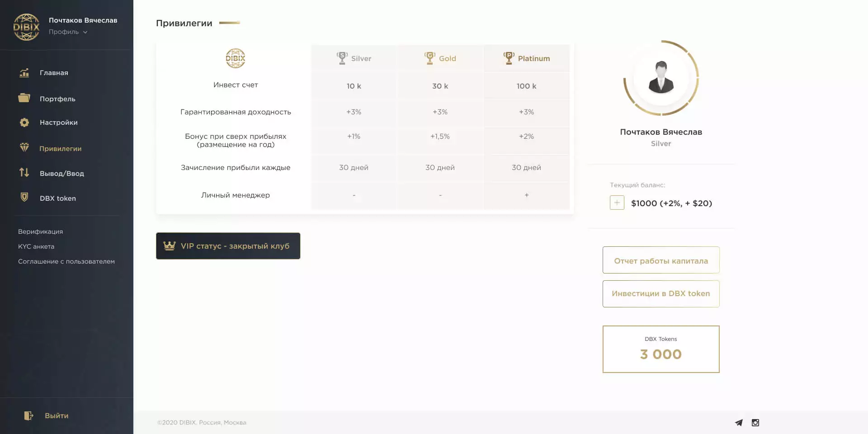Open the Портфель section
Viewport: 868px width, 434px height.
[57, 99]
